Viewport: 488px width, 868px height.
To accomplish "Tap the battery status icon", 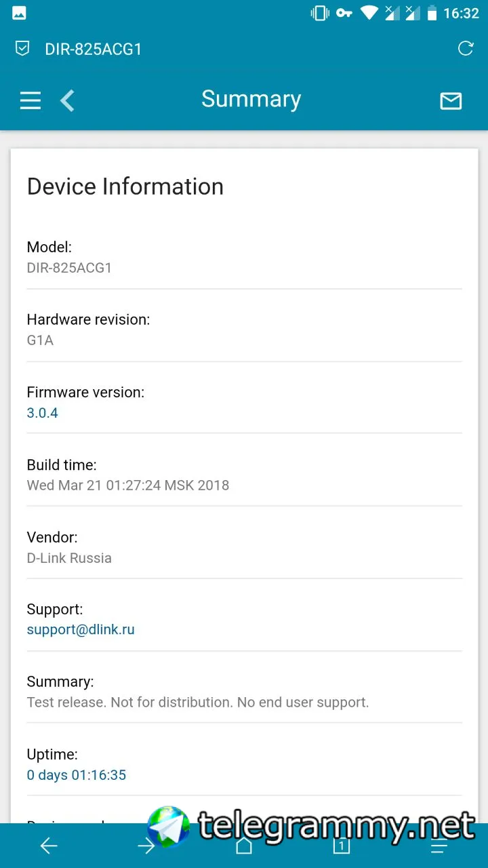I will (x=432, y=13).
